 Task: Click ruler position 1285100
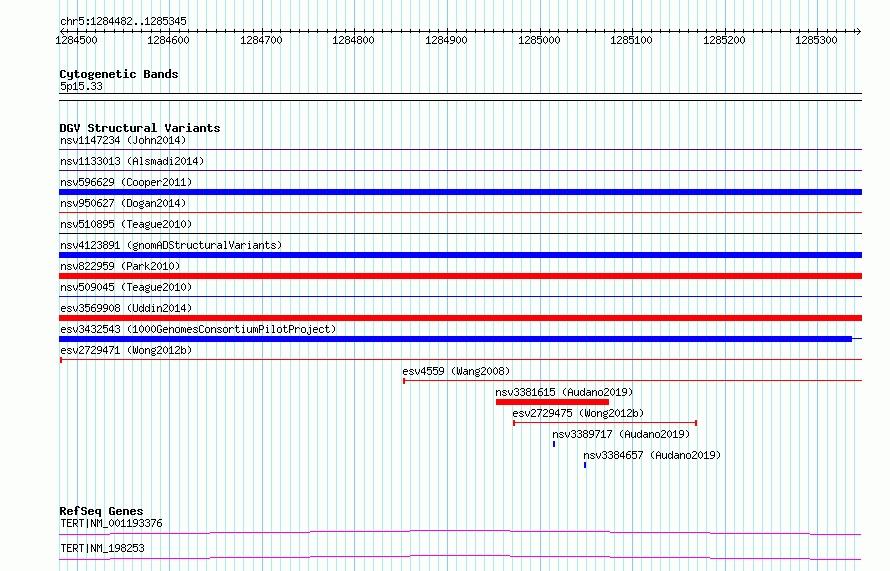(x=631, y=40)
